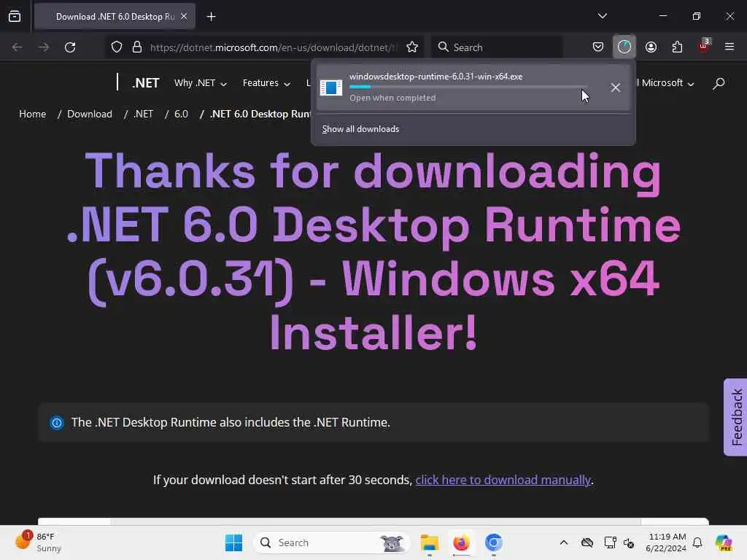
Task: Open a new browser tab
Action: (211, 17)
